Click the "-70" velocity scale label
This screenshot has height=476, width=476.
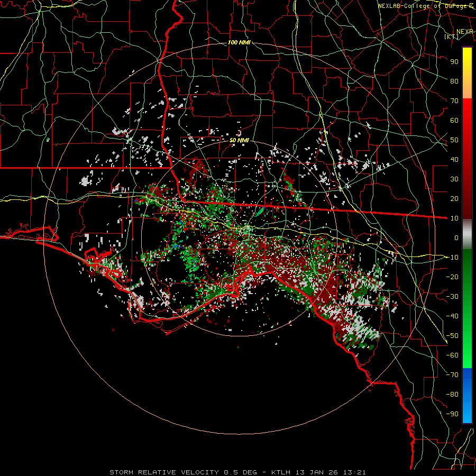tap(452, 374)
